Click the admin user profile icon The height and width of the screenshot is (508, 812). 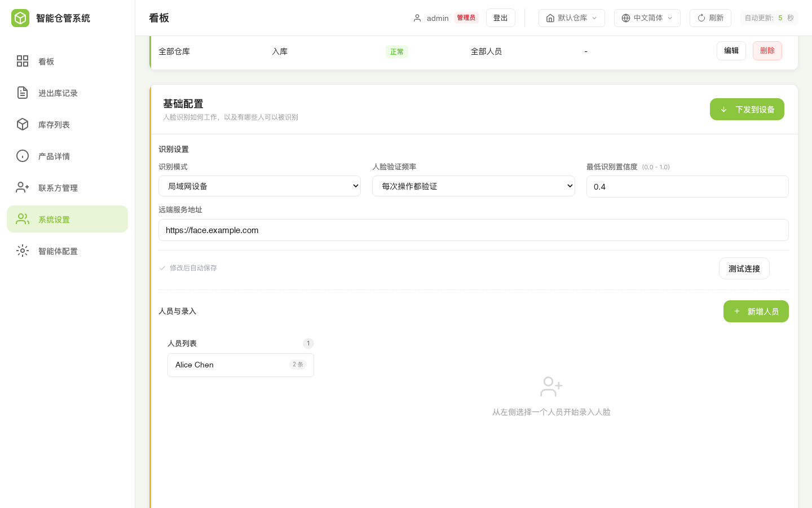tap(417, 18)
